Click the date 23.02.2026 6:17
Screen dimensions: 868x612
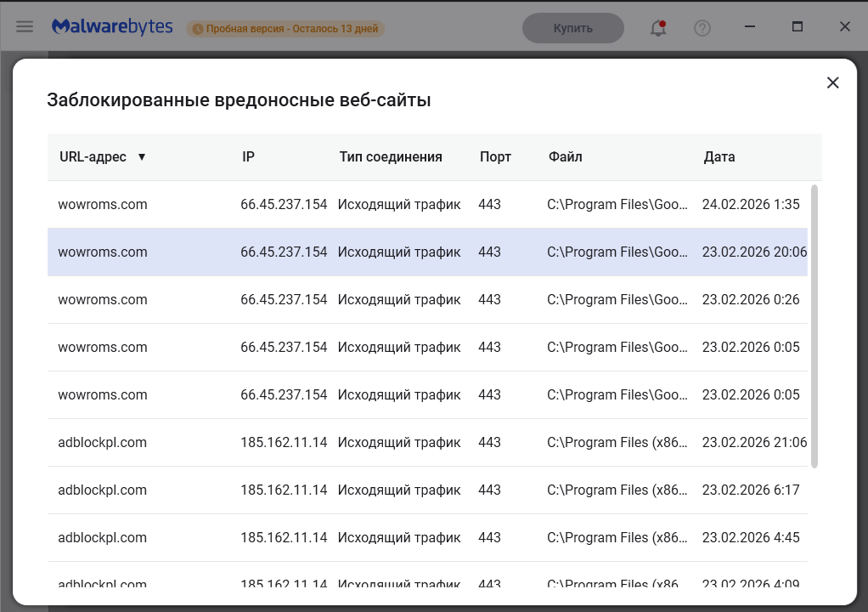click(x=751, y=490)
